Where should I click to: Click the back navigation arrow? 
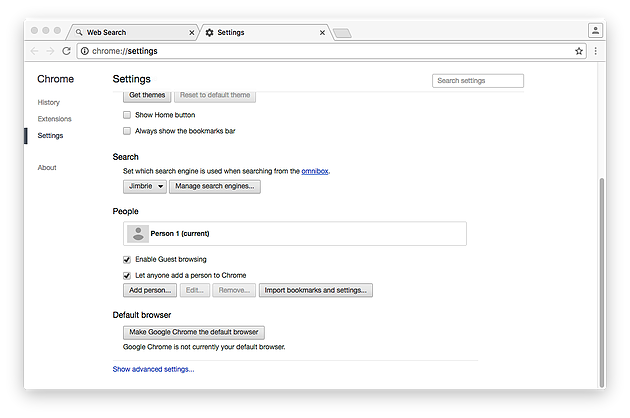pyautogui.click(x=35, y=51)
